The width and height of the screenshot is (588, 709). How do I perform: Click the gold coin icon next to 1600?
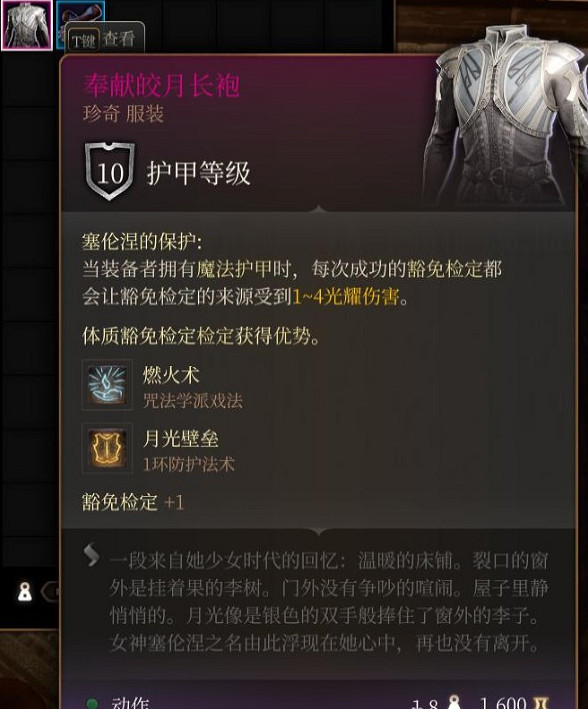[x=541, y=703]
